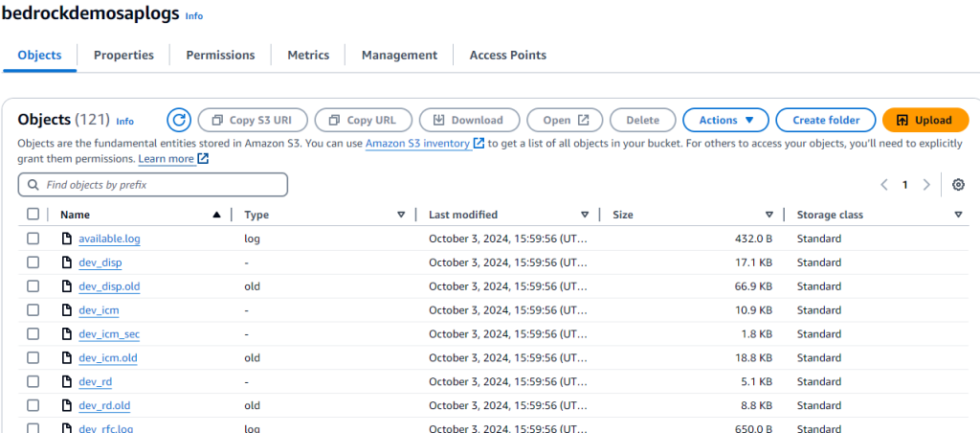The height and width of the screenshot is (433, 980).
Task: Select the dev_rd checkbox
Action: 33,381
